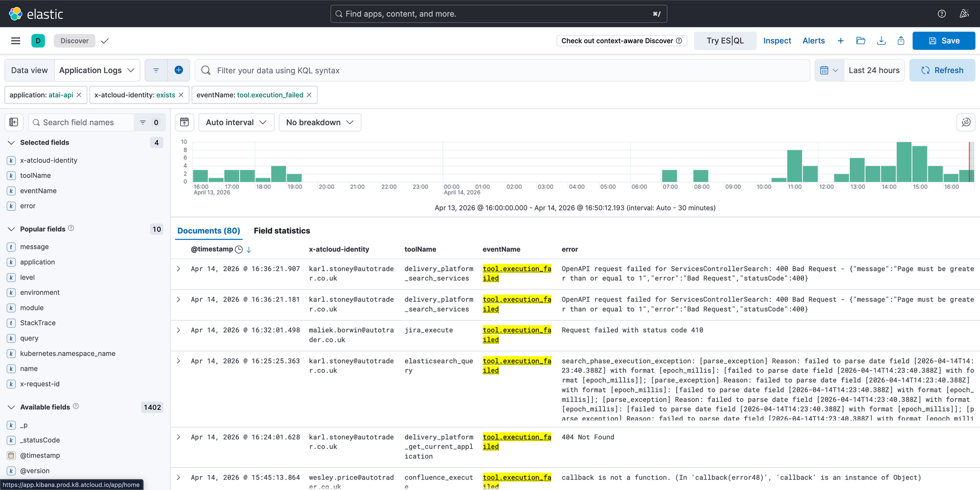Click the new search plus icon

[x=840, y=41]
